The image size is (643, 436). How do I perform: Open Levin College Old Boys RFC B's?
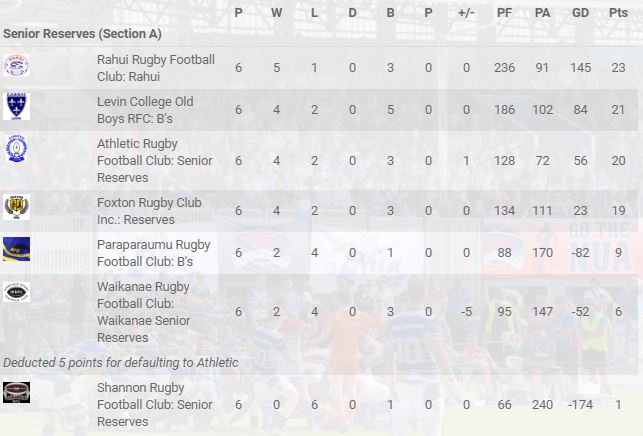[x=145, y=110]
